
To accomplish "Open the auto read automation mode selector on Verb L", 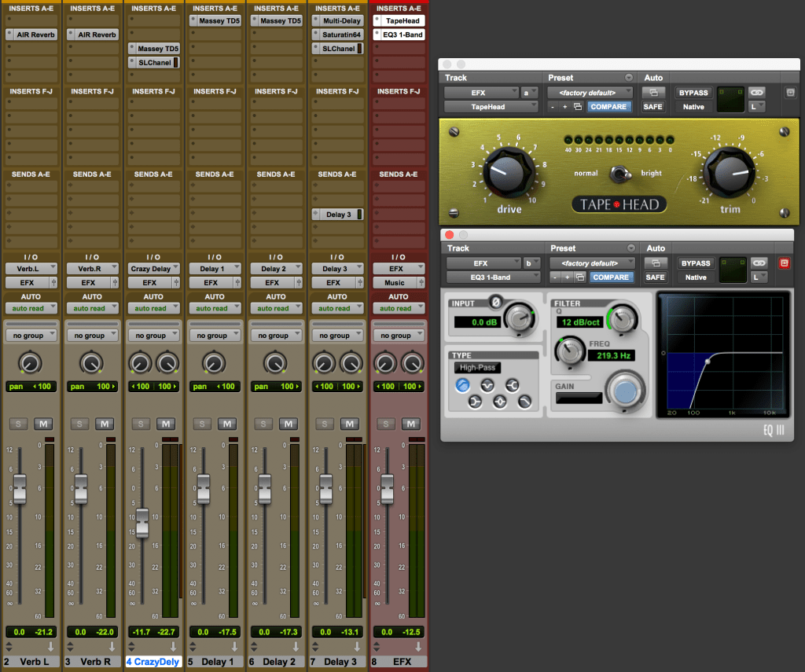I will pyautogui.click(x=31, y=307).
